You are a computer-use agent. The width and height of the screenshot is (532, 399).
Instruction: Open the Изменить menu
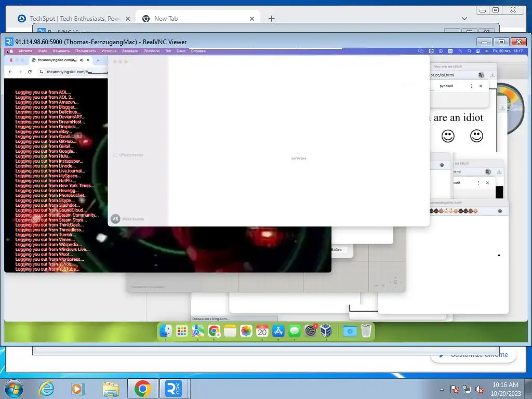pyautogui.click(x=61, y=51)
